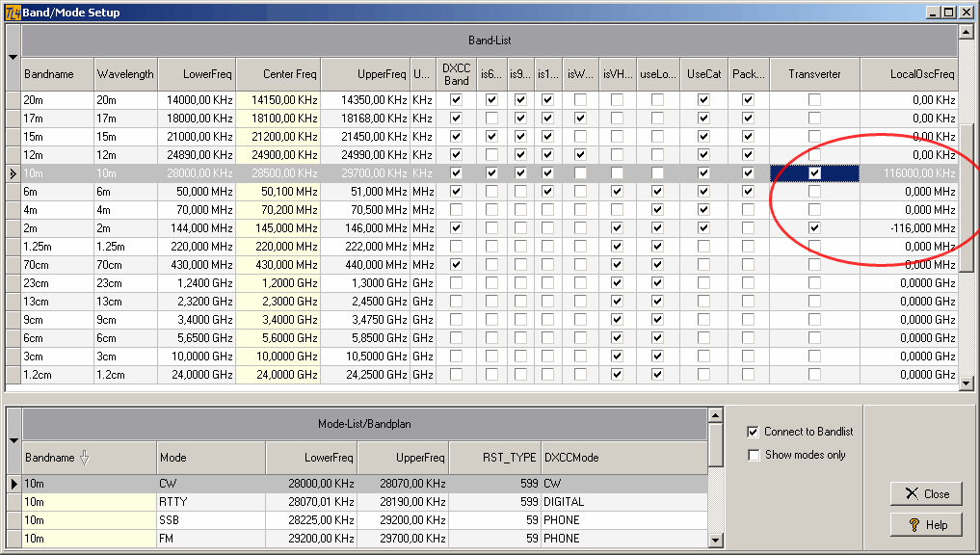Image resolution: width=980 pixels, height=555 pixels.
Task: Click the Wavelength column header
Action: coord(125,74)
